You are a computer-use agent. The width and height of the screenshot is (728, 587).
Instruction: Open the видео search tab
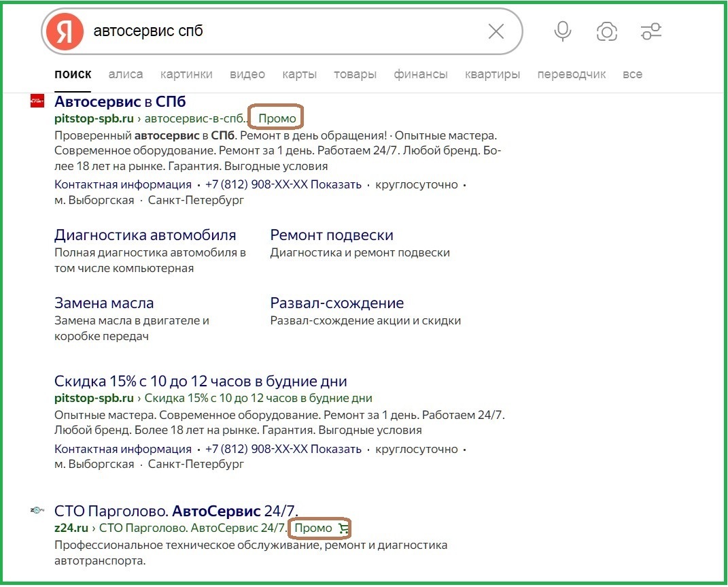pos(247,74)
